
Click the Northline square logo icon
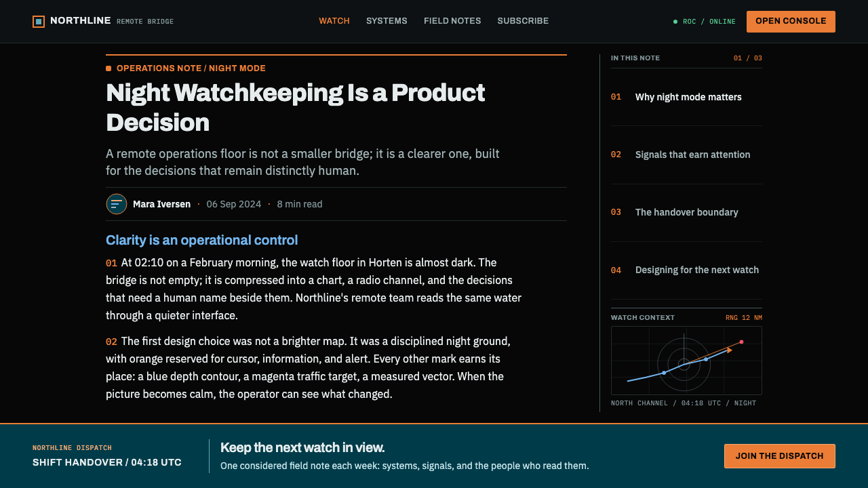coord(39,22)
